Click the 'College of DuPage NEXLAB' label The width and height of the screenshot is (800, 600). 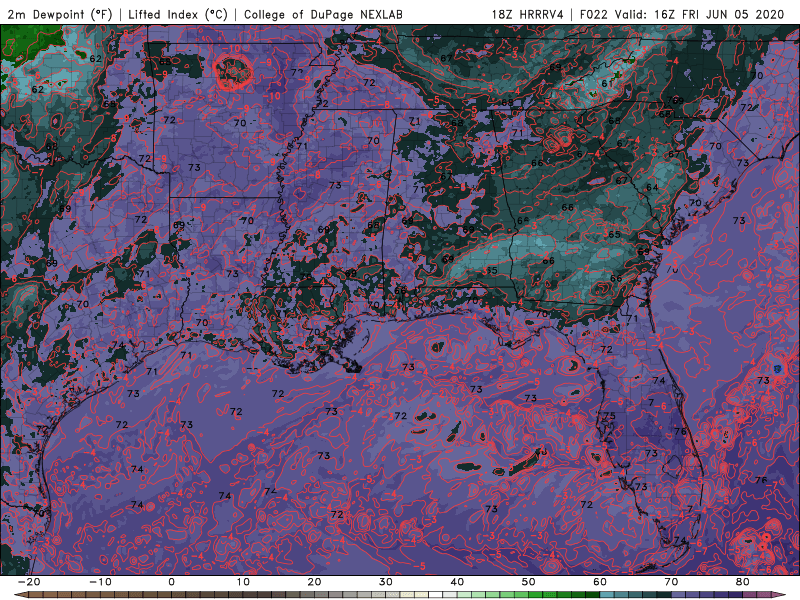323,14
